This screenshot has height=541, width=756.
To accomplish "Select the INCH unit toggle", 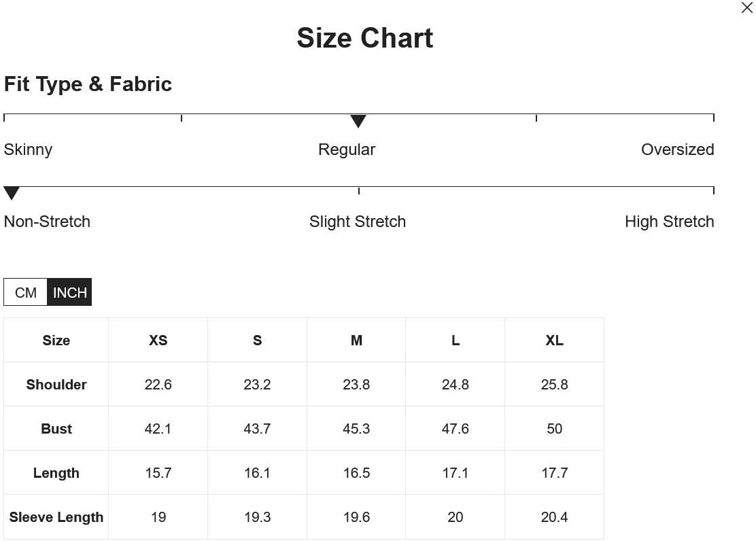I will pyautogui.click(x=69, y=292).
